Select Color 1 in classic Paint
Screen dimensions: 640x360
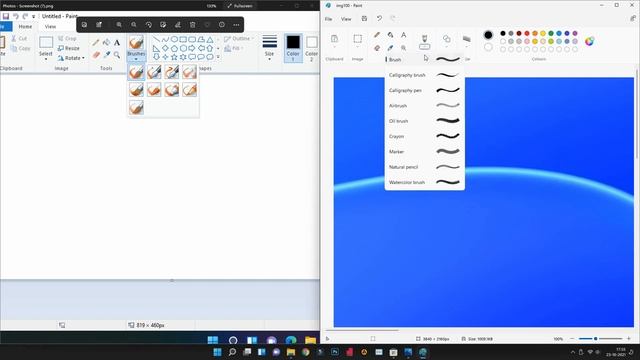293,48
